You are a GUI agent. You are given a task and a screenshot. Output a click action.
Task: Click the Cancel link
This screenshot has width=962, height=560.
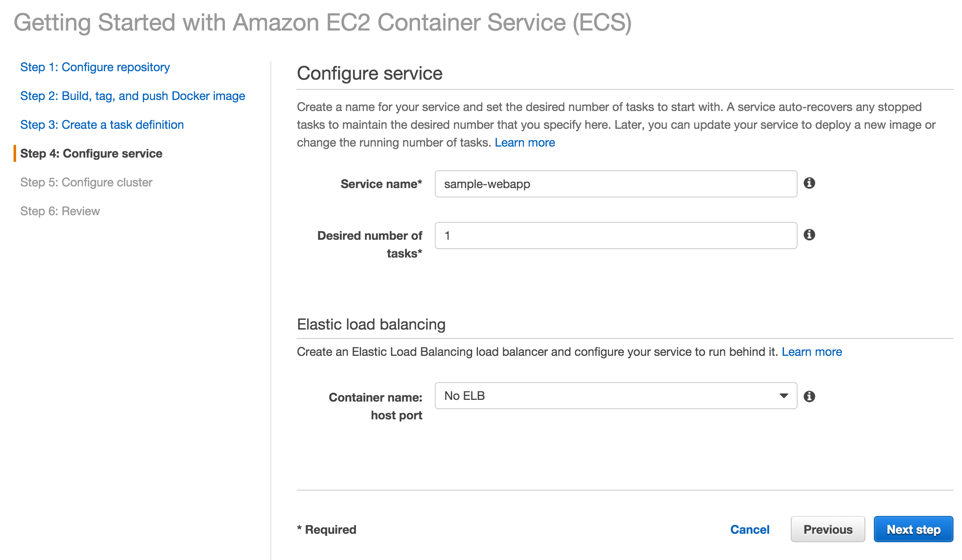pos(749,529)
